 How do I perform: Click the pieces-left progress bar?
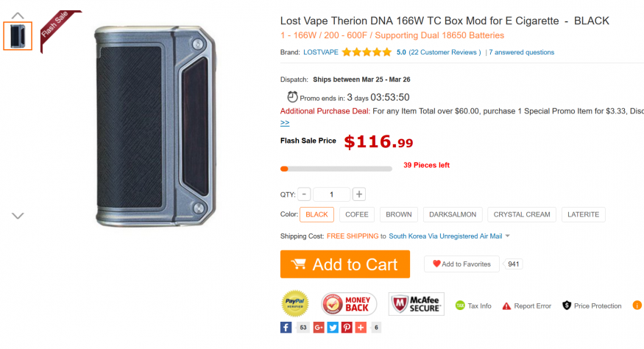336,169
